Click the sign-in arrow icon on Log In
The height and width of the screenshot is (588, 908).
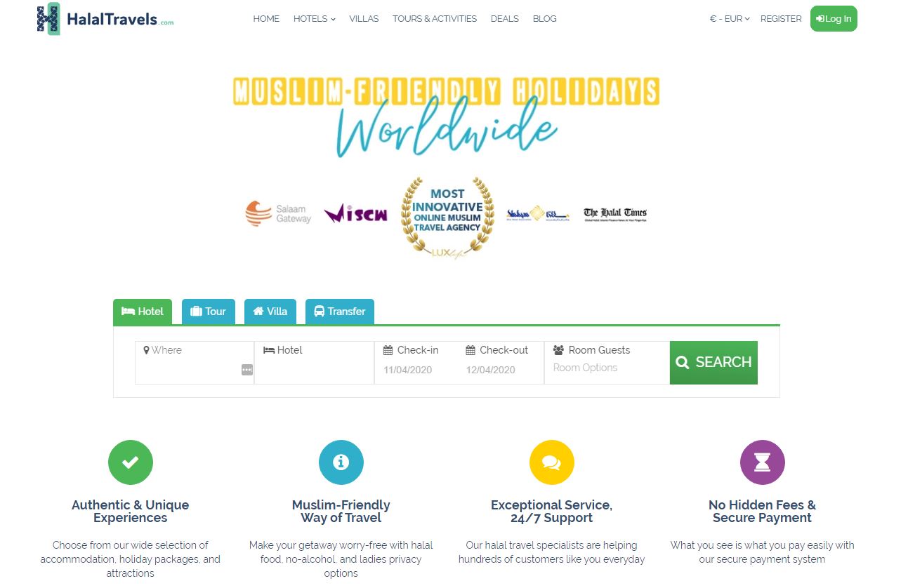(820, 19)
